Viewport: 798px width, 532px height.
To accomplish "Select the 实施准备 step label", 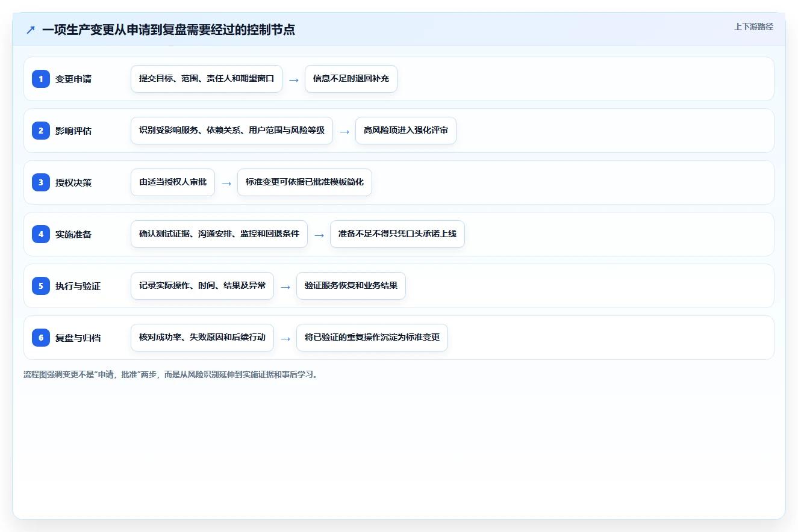I will [x=73, y=234].
